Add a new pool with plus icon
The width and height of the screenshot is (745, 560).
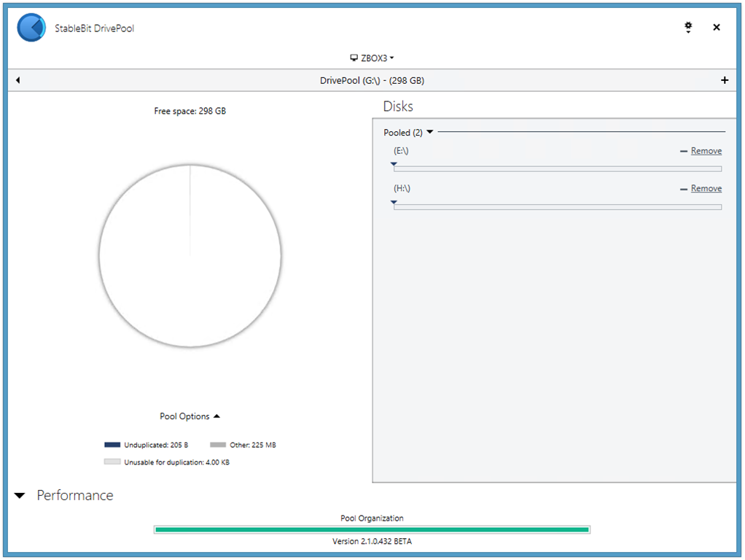[x=725, y=80]
